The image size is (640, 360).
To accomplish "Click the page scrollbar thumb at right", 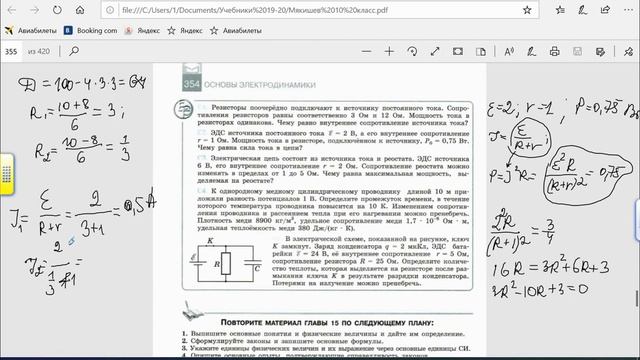I will (637, 299).
